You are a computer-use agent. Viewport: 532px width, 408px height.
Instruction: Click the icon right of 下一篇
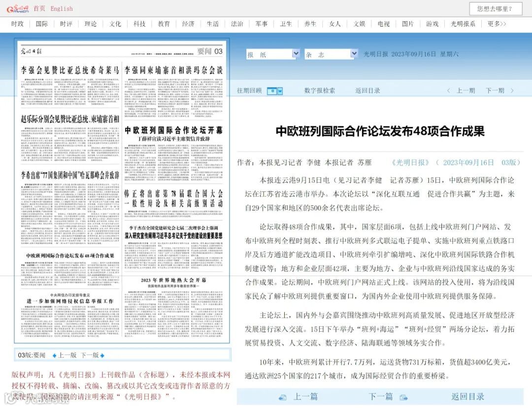point(404,398)
